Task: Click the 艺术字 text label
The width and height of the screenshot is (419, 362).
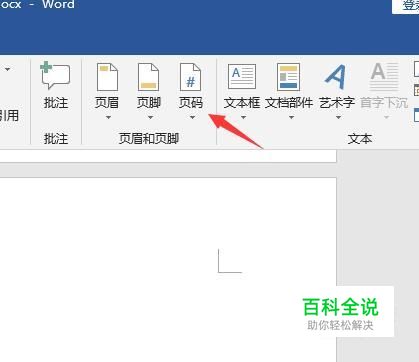Action: click(x=337, y=103)
